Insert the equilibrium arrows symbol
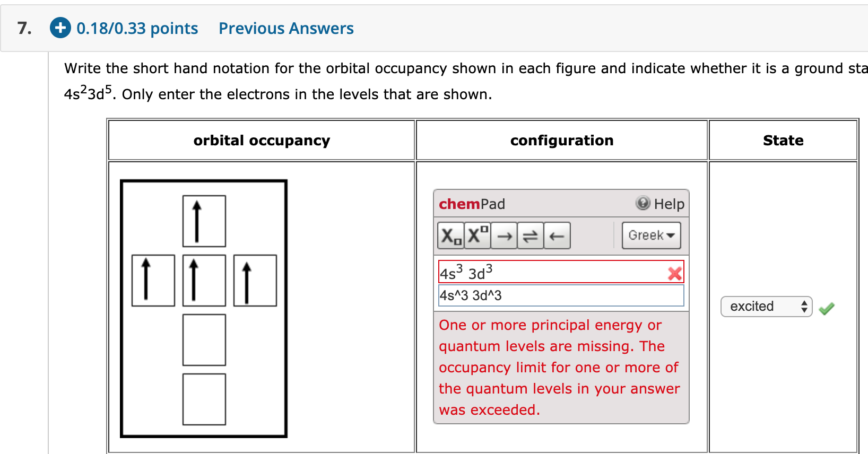Image resolution: width=868 pixels, height=454 pixels. click(x=530, y=235)
